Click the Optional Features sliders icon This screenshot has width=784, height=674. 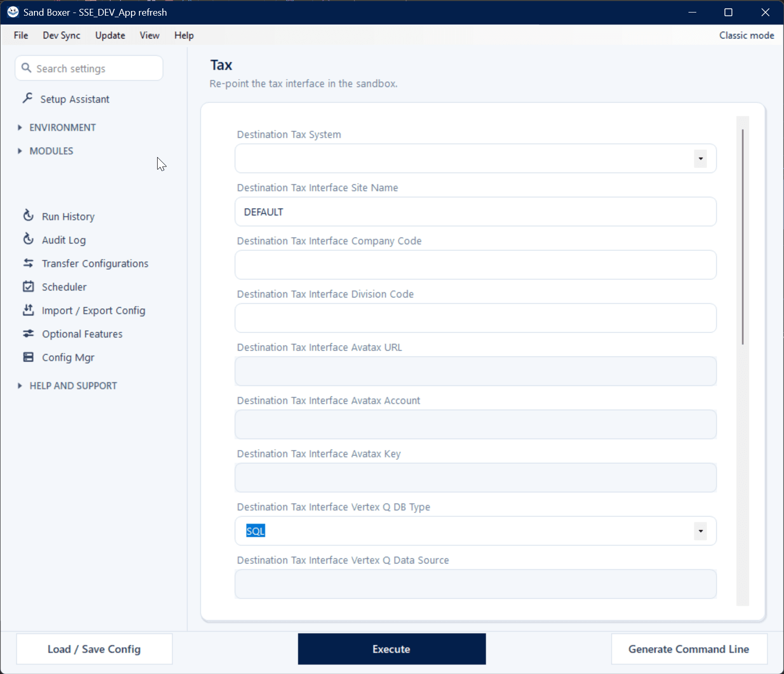28,333
